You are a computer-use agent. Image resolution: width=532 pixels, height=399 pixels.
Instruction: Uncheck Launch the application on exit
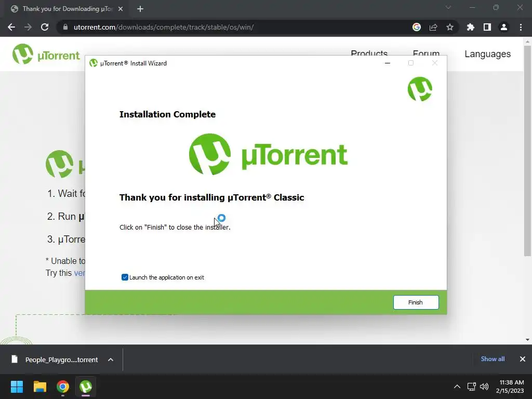coord(125,277)
